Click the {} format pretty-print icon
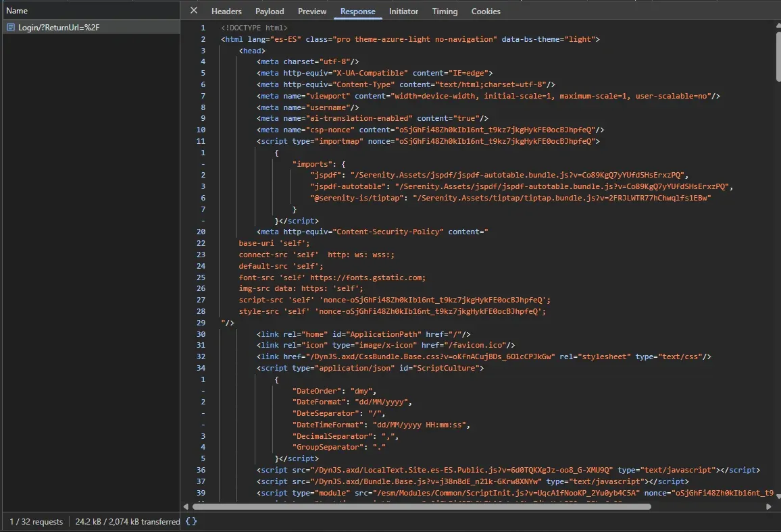 [x=191, y=521]
